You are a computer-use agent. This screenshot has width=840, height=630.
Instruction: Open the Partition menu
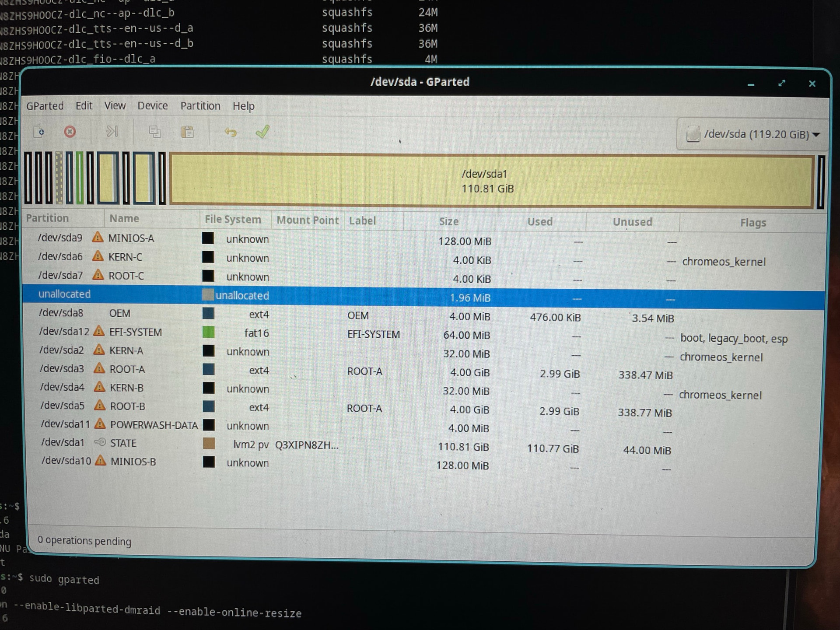(x=200, y=106)
